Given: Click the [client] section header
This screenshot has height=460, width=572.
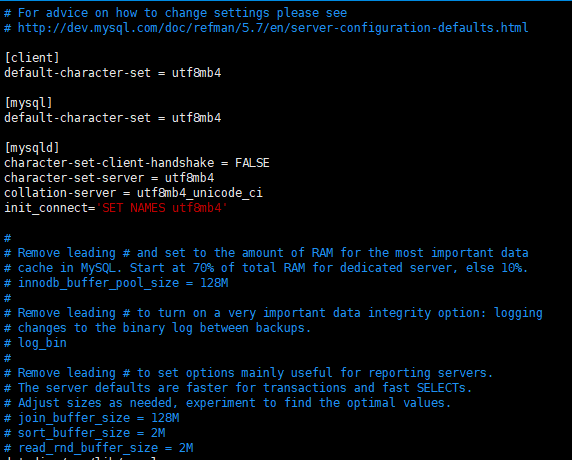Looking at the screenshot, I should (x=32, y=58).
